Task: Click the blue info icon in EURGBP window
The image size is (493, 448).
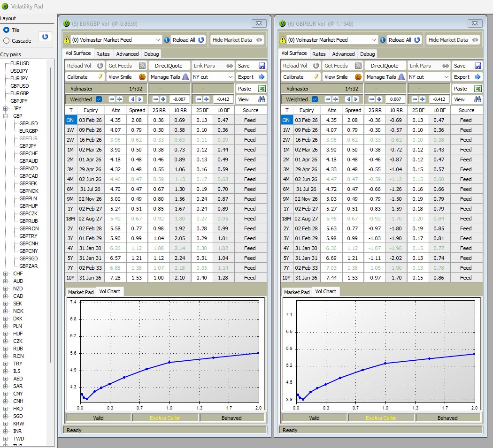Action: point(167,40)
